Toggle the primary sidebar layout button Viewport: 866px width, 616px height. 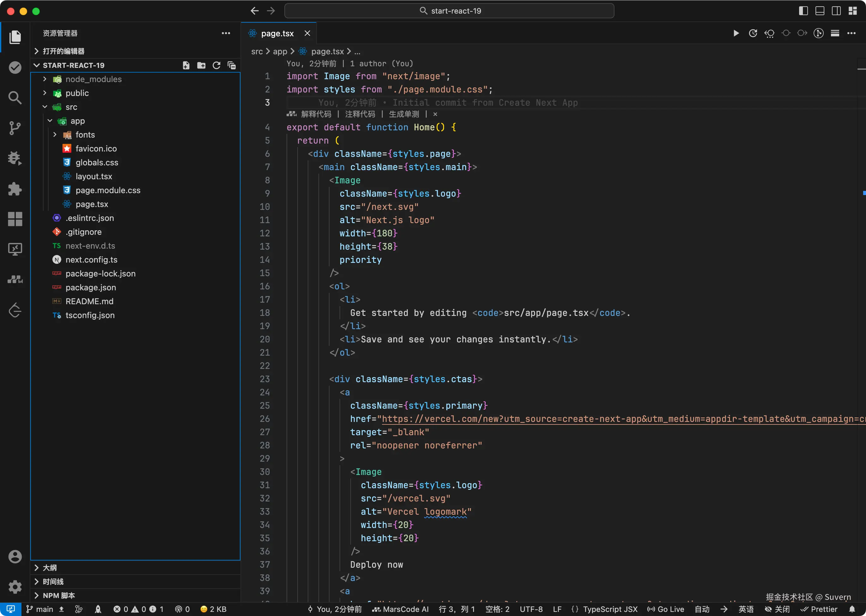[x=803, y=11]
